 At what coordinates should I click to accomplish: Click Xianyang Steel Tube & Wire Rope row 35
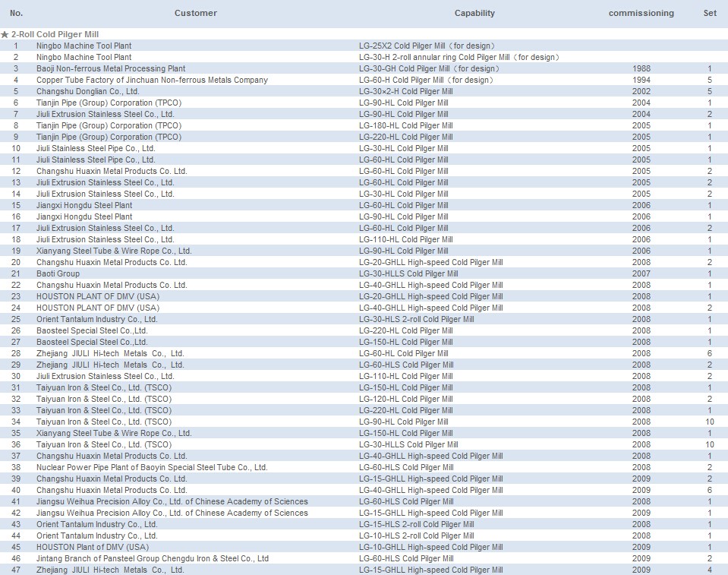[x=114, y=434]
